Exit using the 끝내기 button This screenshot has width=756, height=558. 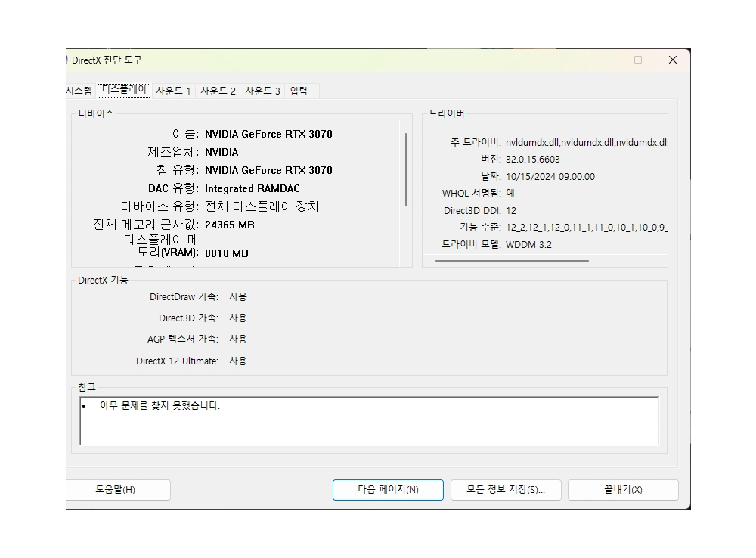click(623, 490)
